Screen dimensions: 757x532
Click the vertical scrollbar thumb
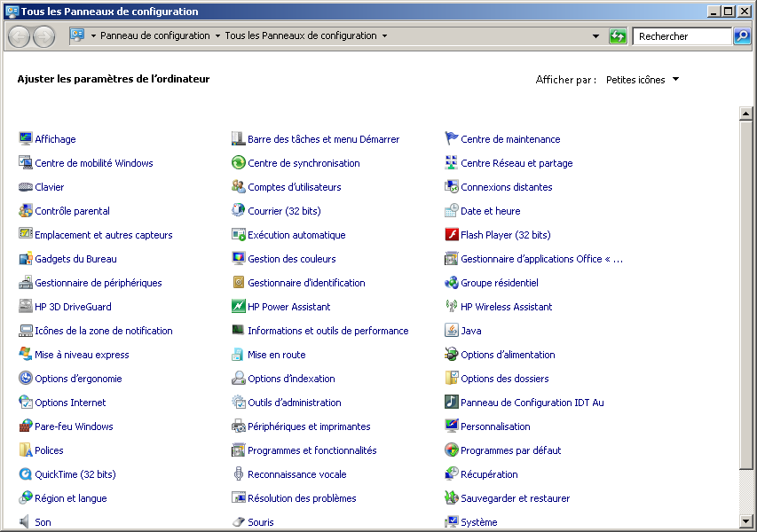click(x=745, y=294)
